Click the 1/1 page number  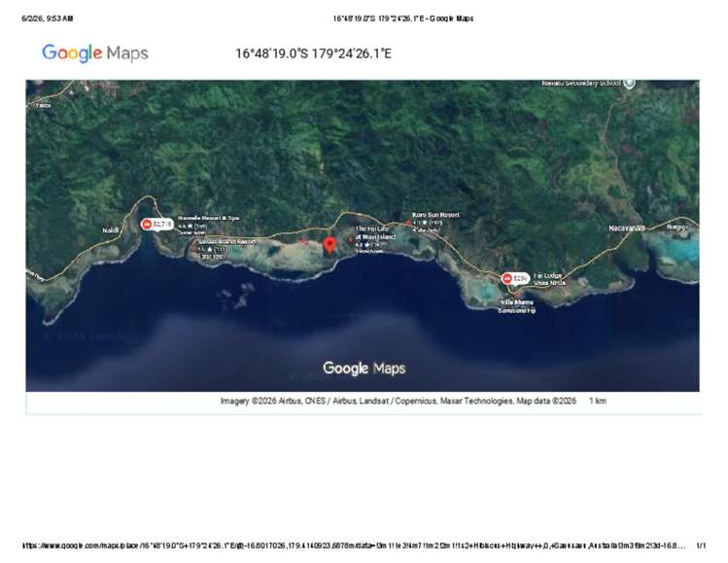[701, 545]
